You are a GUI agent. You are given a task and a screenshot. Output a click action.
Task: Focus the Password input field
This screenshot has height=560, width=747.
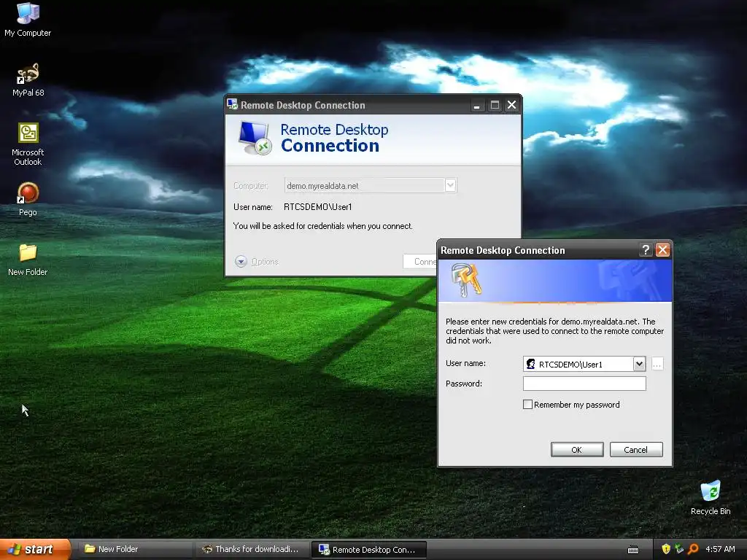click(x=584, y=384)
